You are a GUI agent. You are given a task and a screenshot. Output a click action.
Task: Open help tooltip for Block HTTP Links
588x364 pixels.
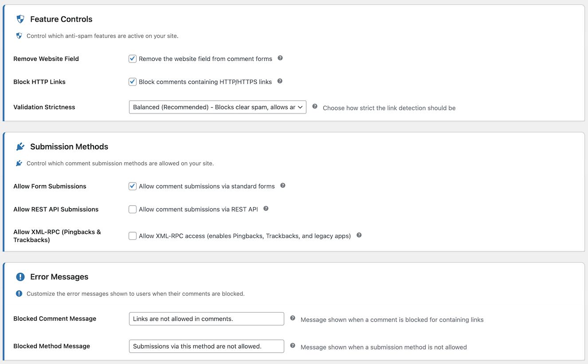click(280, 81)
